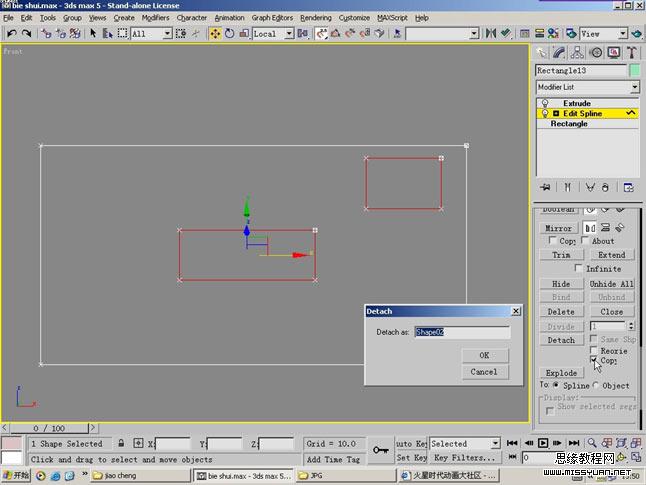The height and width of the screenshot is (485, 646).
Task: Jump to animation start frame
Action: pyautogui.click(x=512, y=443)
